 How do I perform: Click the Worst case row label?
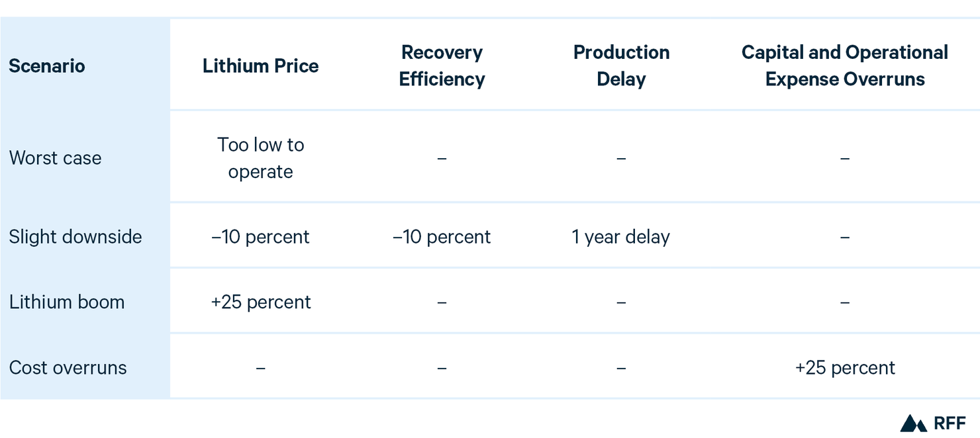(56, 158)
